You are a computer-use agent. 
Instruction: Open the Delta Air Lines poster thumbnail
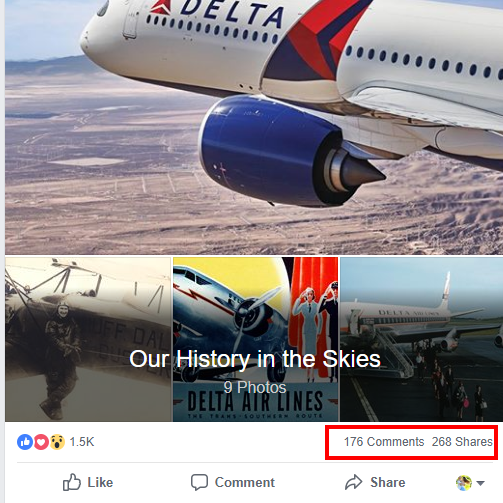[256, 339]
